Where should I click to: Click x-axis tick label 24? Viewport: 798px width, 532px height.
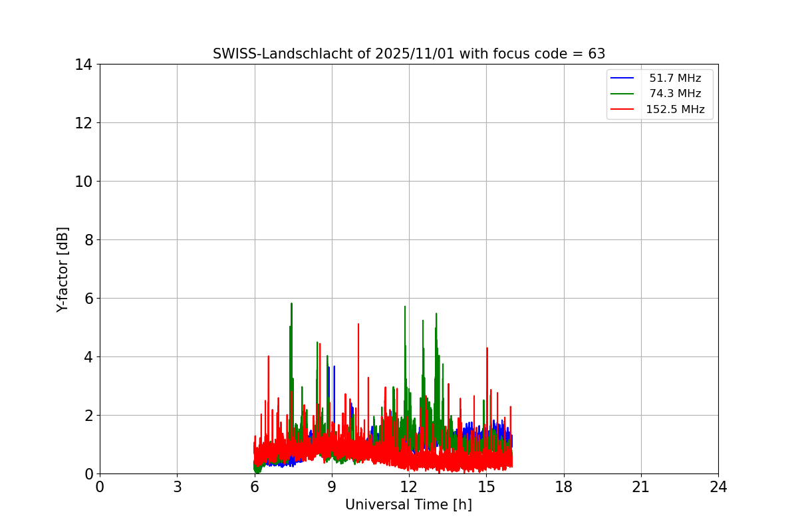tap(718, 487)
